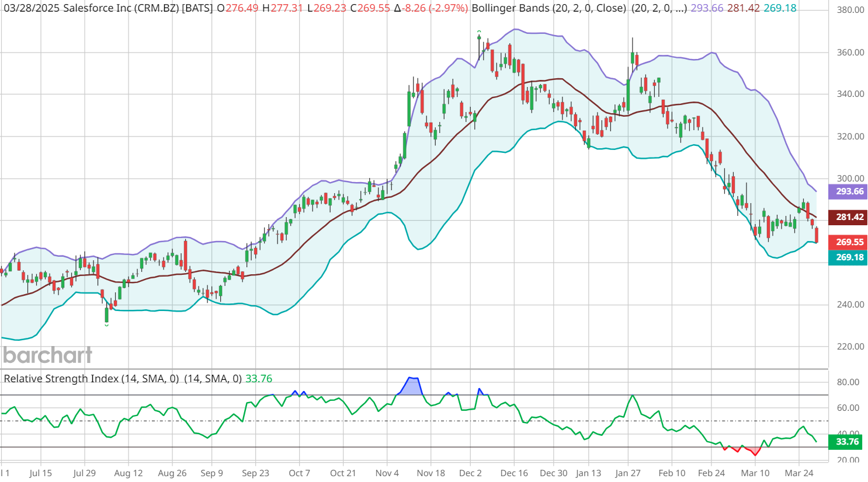Image resolution: width=868 pixels, height=482 pixels.
Task: Click the 360.00 price axis label
Action: pos(850,53)
